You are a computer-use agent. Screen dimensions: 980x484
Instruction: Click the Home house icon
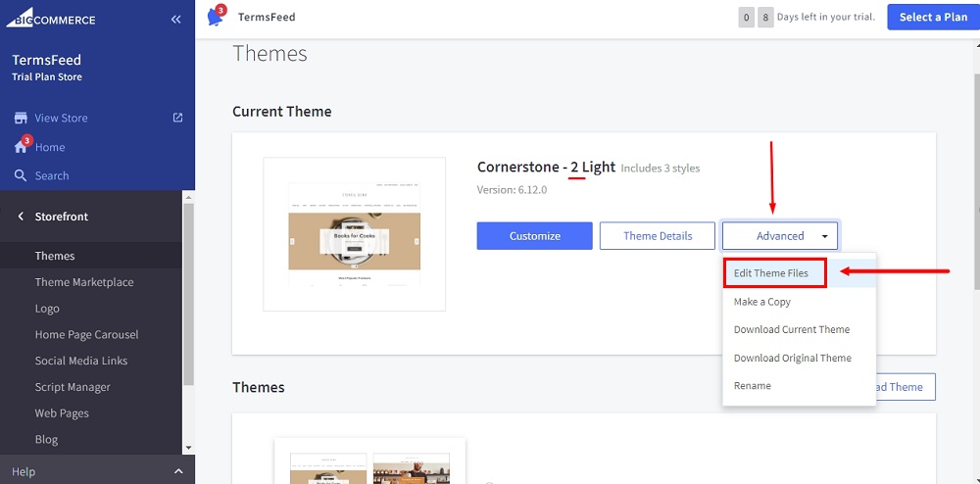tap(21, 147)
